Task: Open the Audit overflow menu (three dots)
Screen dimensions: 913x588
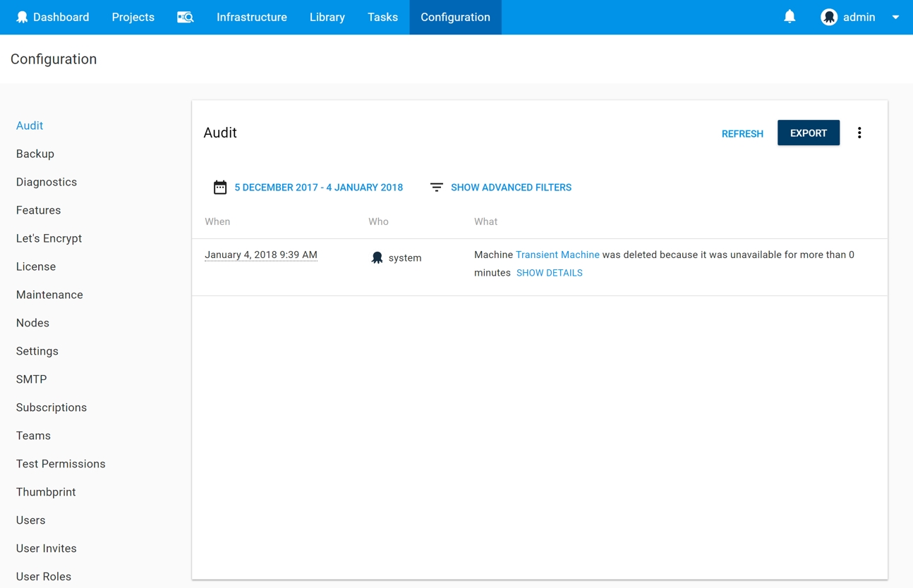Action: (859, 133)
